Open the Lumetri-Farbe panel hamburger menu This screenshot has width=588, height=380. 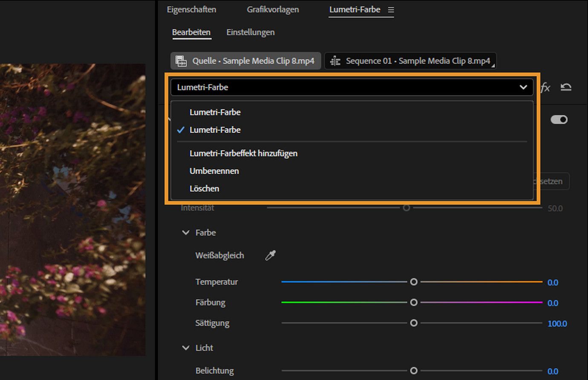[x=390, y=9]
